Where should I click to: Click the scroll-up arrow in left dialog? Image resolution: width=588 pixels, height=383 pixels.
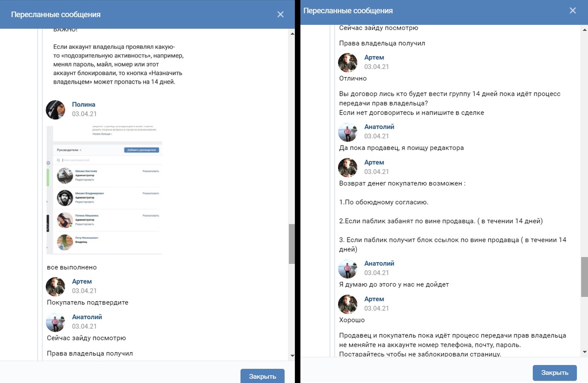coord(292,34)
